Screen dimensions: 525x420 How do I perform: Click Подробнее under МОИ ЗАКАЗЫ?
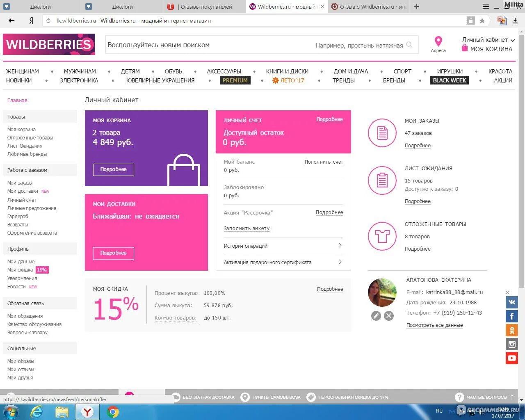[x=418, y=146]
